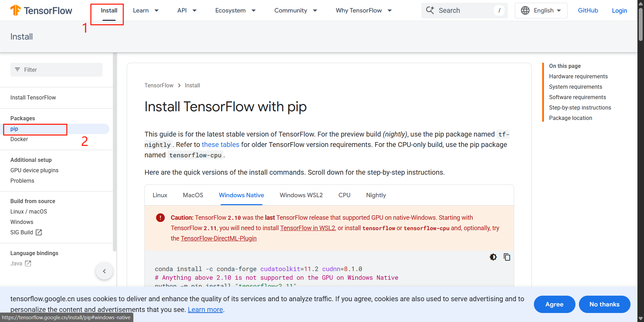
Task: Open TensorFlow-DirectML-Plugin link
Action: 218,238
